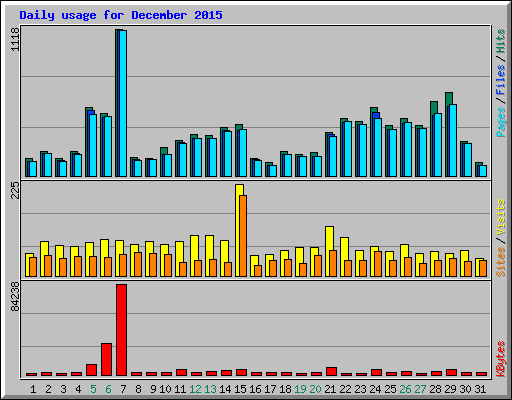
Task: Click the x-axis day label 14
Action: (x=225, y=389)
